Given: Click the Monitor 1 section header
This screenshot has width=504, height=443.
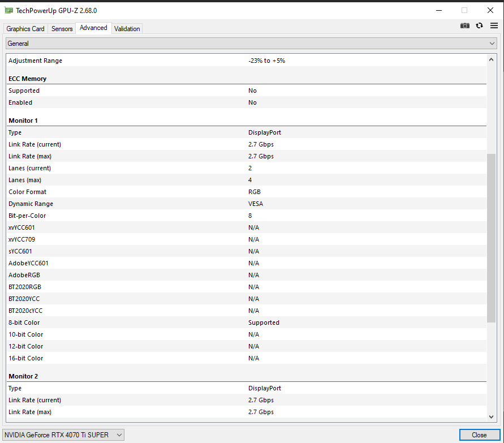Looking at the screenshot, I should click(23, 121).
